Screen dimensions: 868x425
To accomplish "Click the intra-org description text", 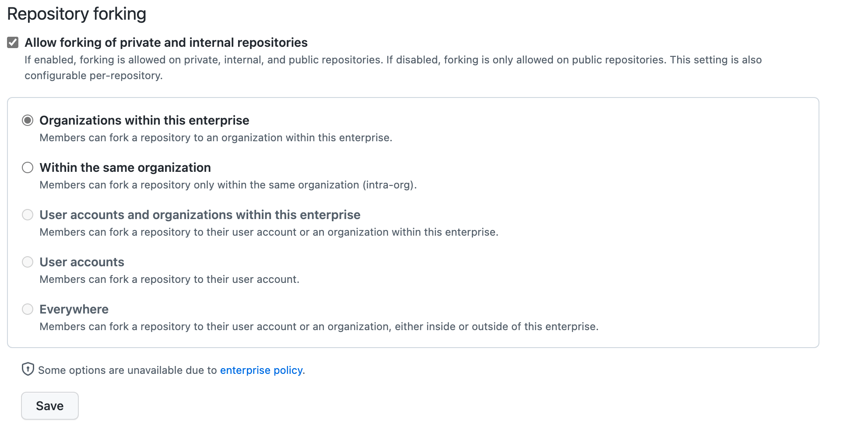I will pos(228,185).
